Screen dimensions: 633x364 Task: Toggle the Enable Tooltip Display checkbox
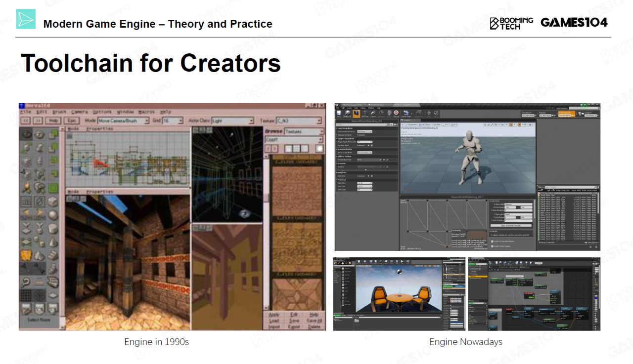[492, 246]
